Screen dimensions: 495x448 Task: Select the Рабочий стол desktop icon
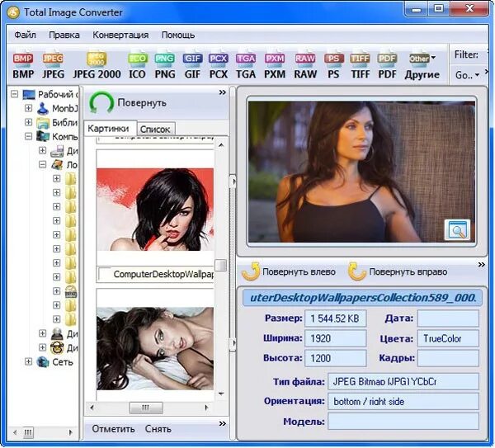click(29, 94)
